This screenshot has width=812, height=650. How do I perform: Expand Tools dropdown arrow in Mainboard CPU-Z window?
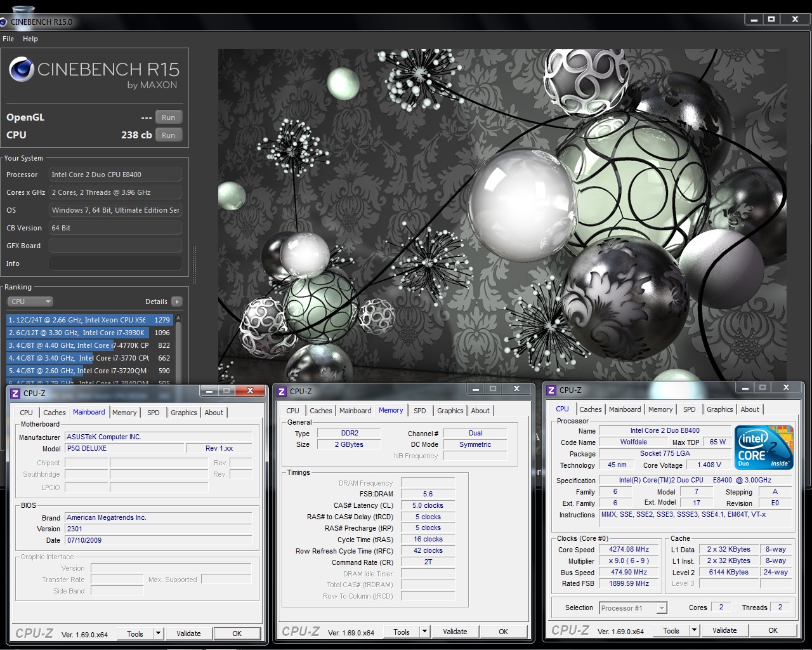[x=159, y=633]
